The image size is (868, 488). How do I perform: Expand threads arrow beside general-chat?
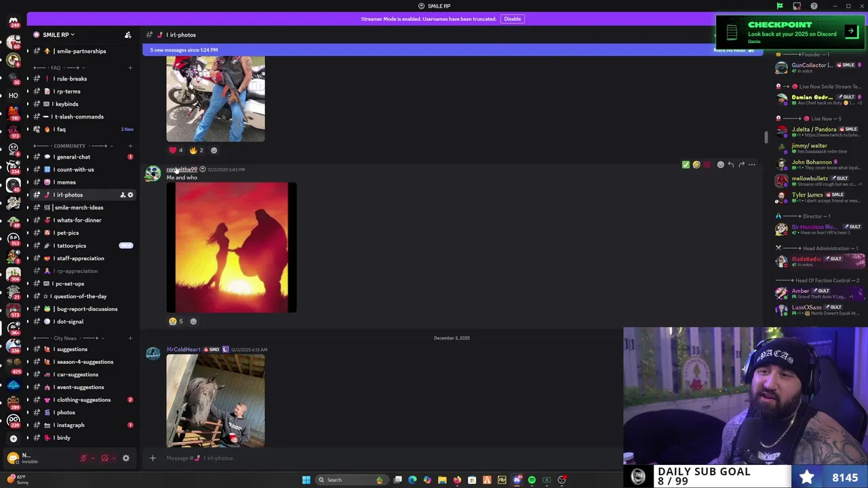28,157
